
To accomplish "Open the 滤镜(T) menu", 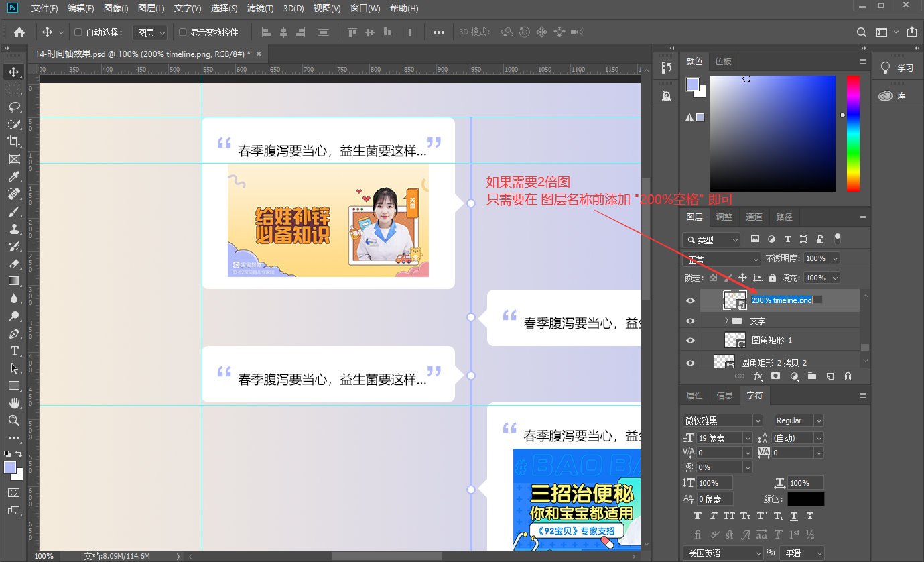I will [x=260, y=9].
